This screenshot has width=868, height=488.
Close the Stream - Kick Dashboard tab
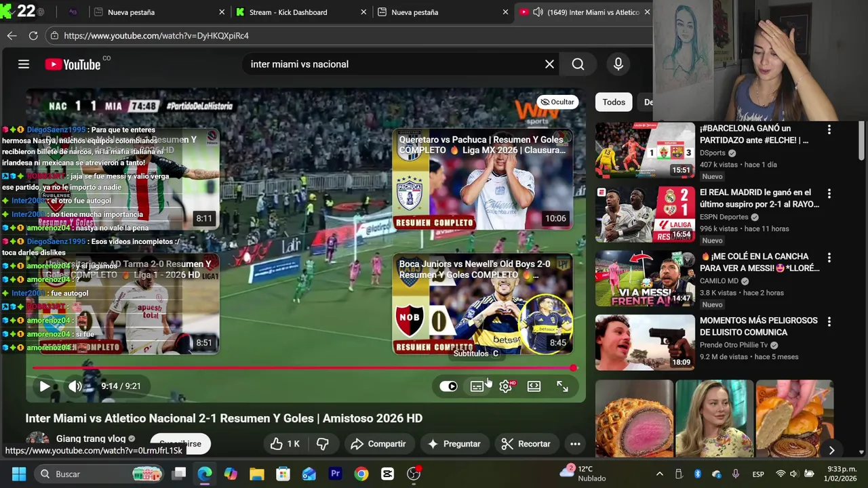(x=363, y=12)
